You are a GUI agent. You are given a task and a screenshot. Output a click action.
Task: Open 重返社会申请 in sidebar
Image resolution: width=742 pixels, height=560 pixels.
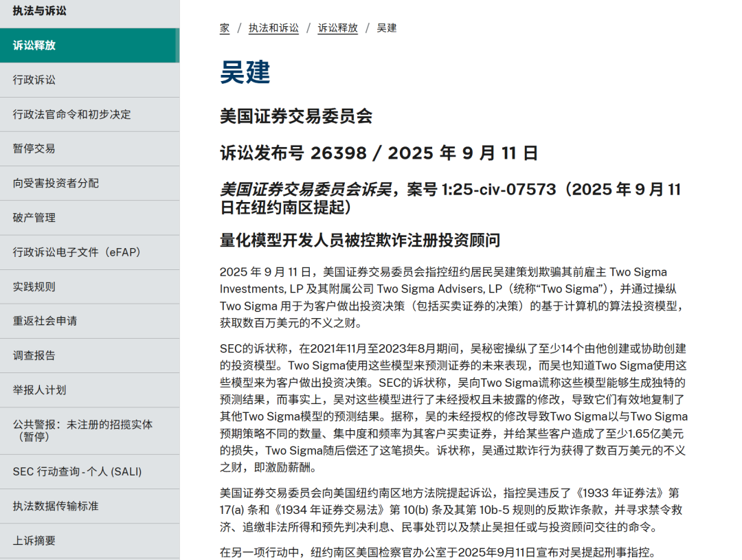[x=89, y=321]
